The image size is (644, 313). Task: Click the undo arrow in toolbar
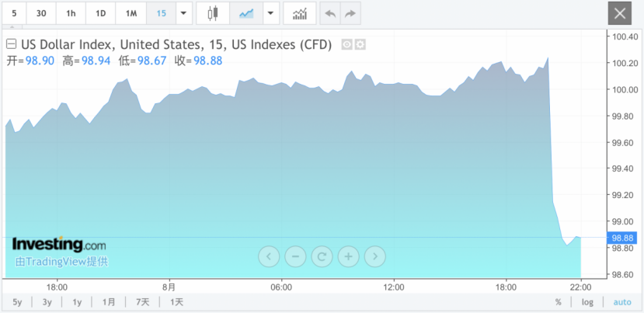coord(330,13)
